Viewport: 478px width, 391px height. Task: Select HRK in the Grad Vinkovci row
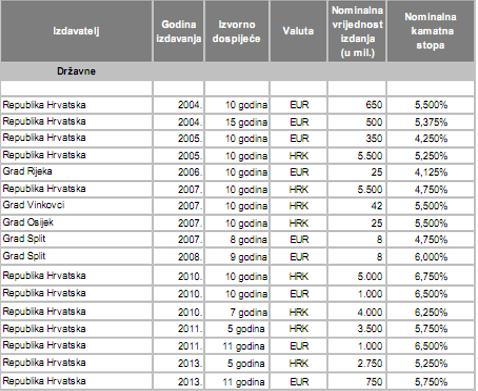(299, 206)
